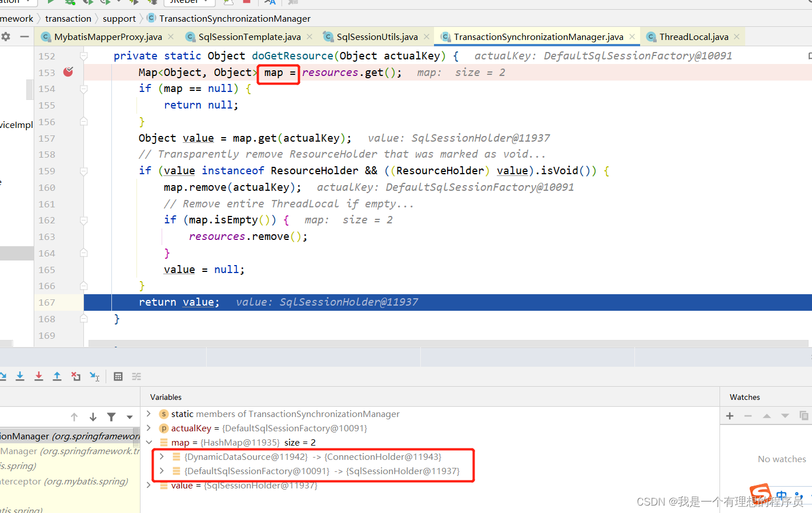Select the Manager (org.springframework.tr stack frame
The width and height of the screenshot is (812, 513).
70,451
